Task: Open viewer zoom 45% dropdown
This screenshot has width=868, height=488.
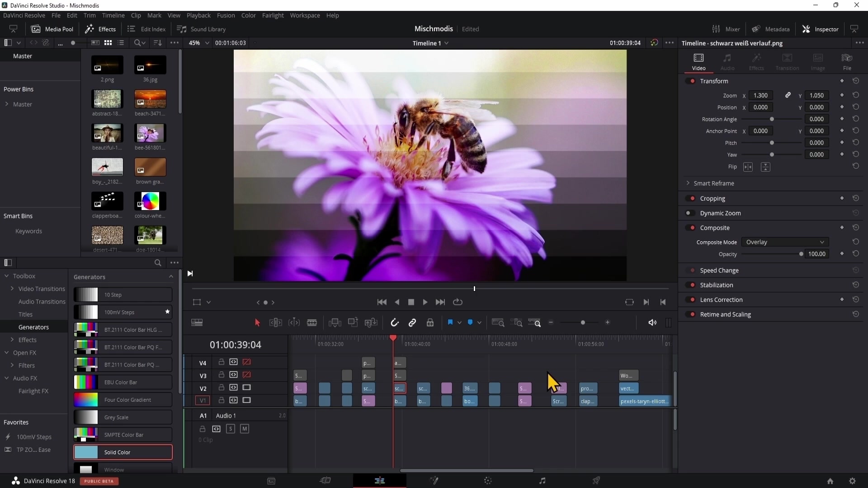Action: pyautogui.click(x=199, y=43)
